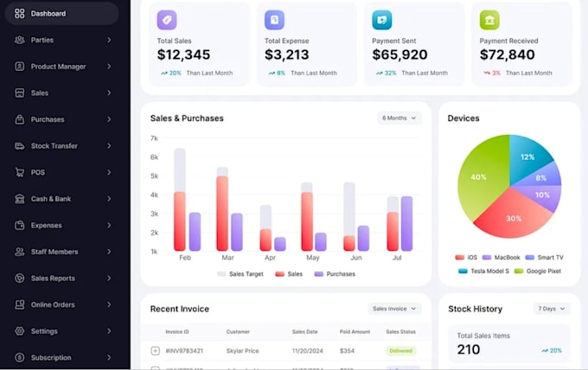
Task: Click the Dashboard grid icon
Action: click(20, 14)
